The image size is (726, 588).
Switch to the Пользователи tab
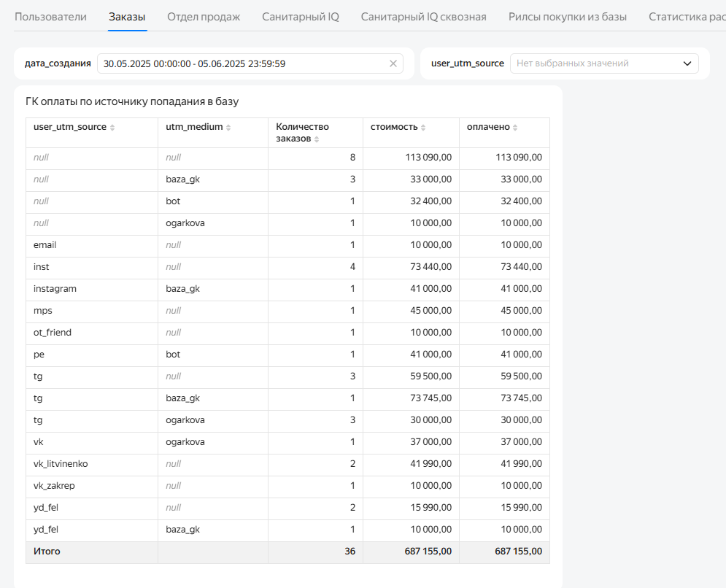[x=50, y=17]
